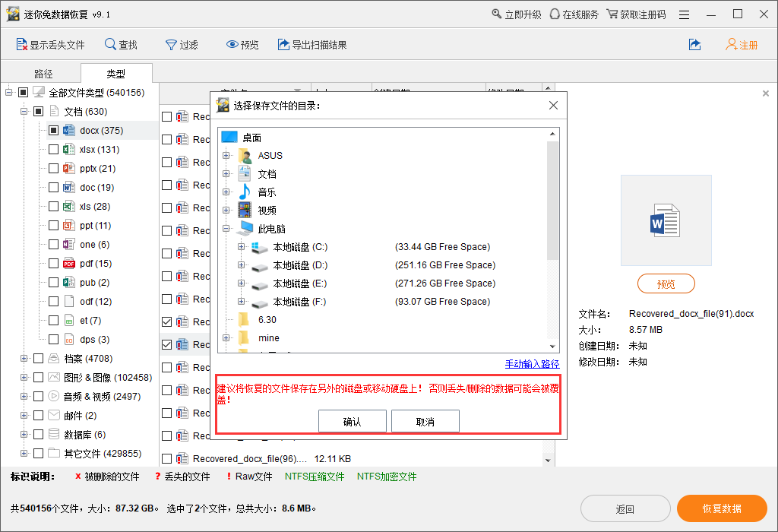This screenshot has width=778, height=532.
Task: Confirm save location with 确认
Action: click(x=353, y=421)
